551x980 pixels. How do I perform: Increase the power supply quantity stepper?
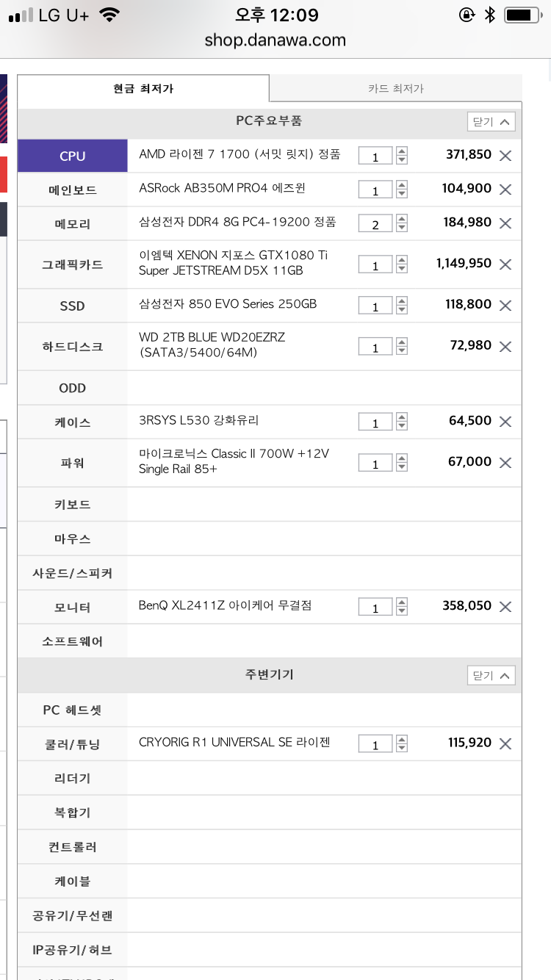coord(401,458)
